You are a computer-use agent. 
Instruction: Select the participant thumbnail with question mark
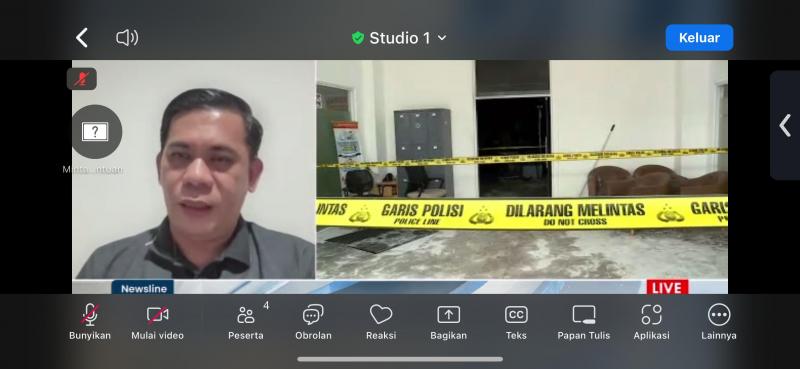(x=95, y=132)
